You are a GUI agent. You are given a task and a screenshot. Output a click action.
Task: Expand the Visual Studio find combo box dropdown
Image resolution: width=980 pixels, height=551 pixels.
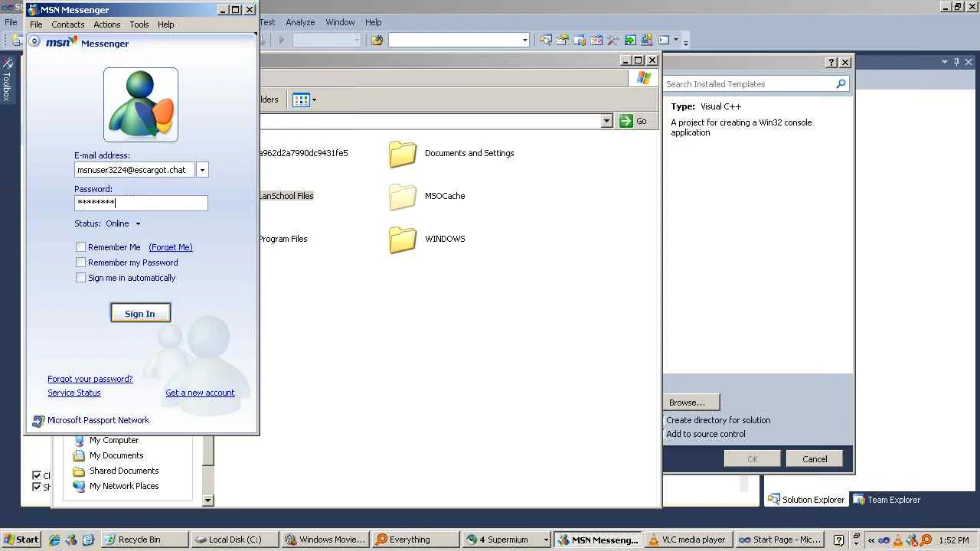tap(524, 40)
